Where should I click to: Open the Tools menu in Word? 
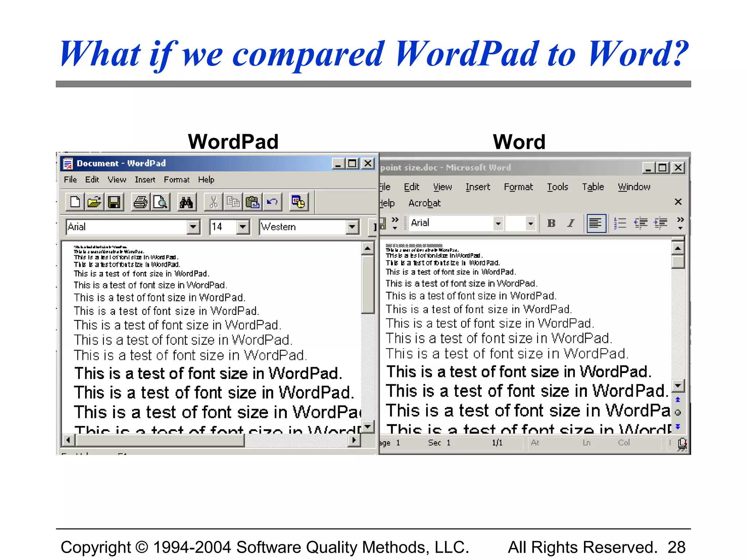[x=557, y=187]
